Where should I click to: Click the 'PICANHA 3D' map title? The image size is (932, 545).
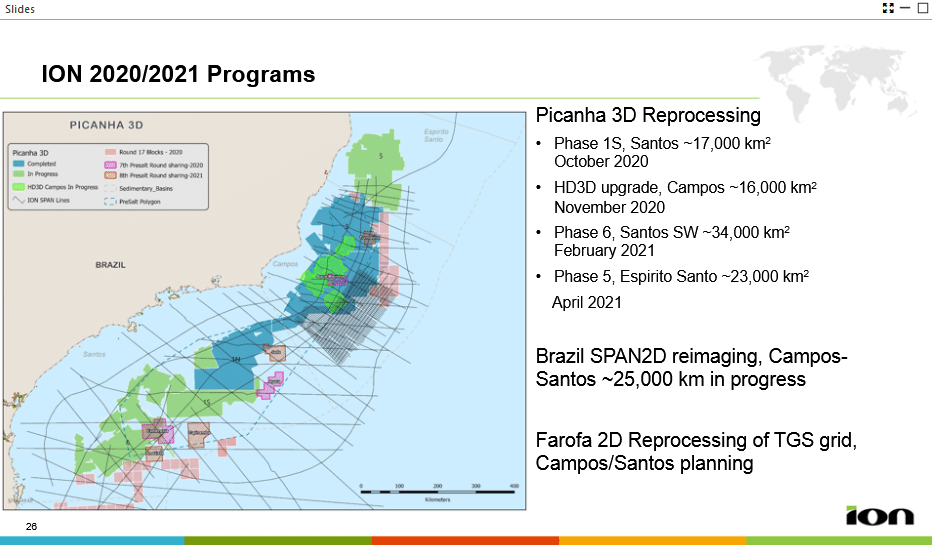click(x=106, y=125)
